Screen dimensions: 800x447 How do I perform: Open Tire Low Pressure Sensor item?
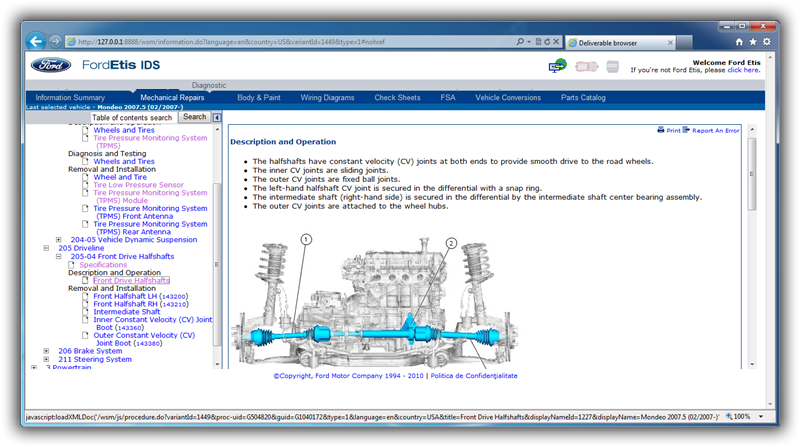pos(138,185)
